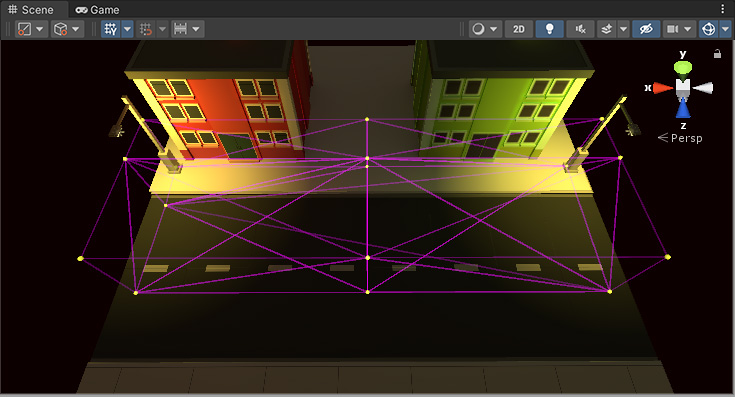Expand the gizmos options arrow

click(x=725, y=29)
